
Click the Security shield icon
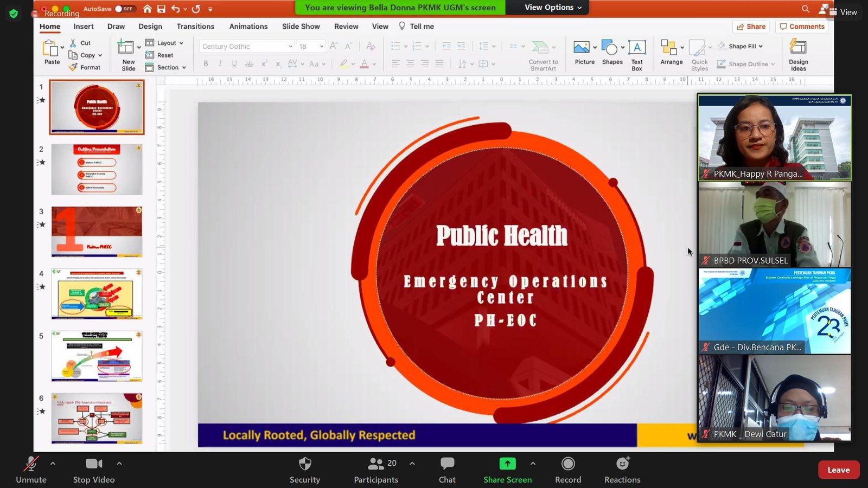click(x=305, y=464)
